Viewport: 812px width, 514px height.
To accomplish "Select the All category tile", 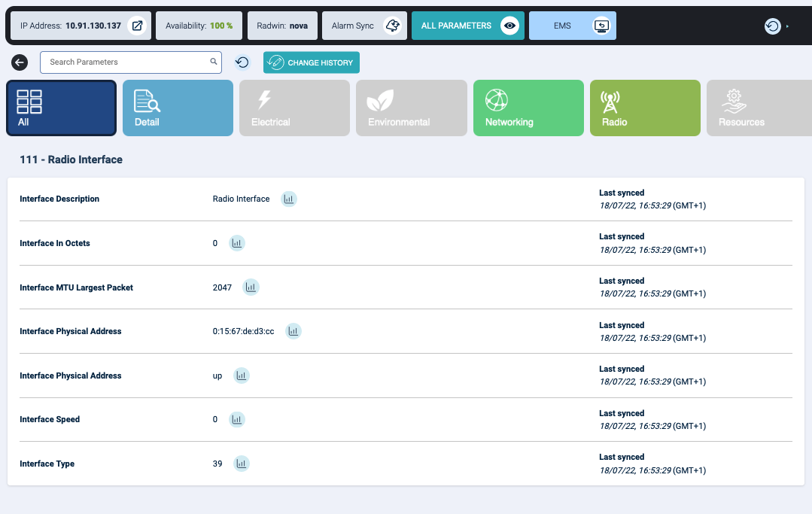I will coord(61,108).
